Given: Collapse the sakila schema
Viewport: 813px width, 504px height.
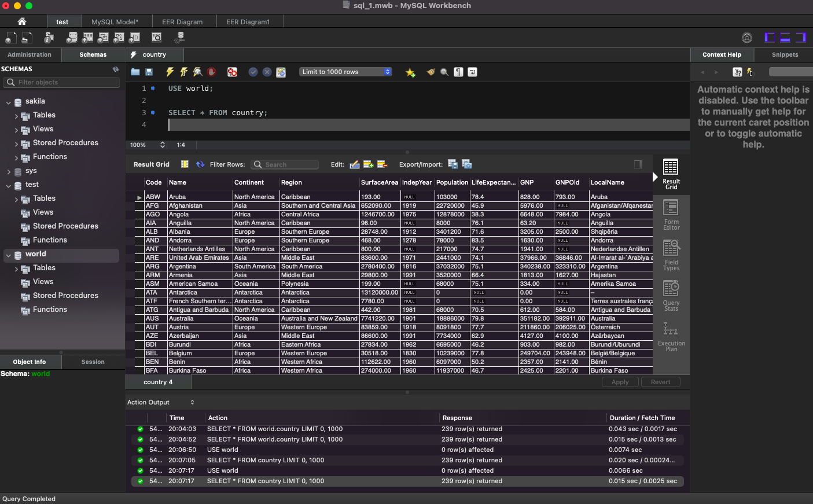Looking at the screenshot, I should [x=8, y=102].
